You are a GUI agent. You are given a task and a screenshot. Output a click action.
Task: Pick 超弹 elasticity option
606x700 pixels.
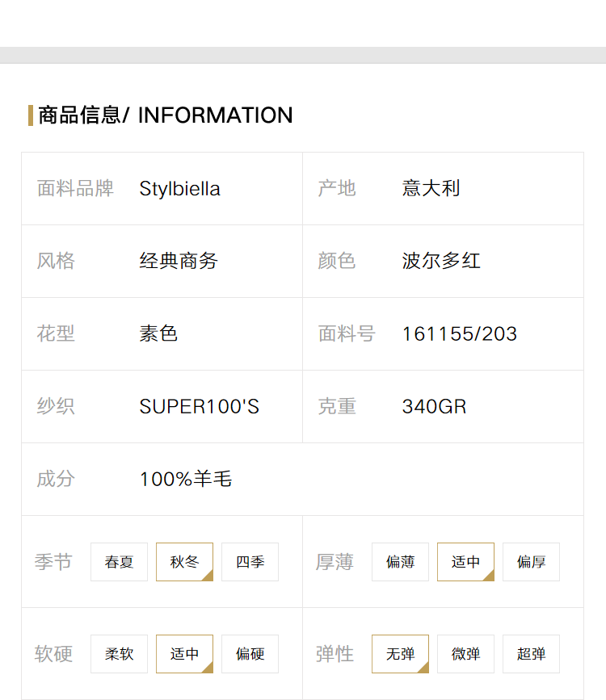(x=531, y=653)
